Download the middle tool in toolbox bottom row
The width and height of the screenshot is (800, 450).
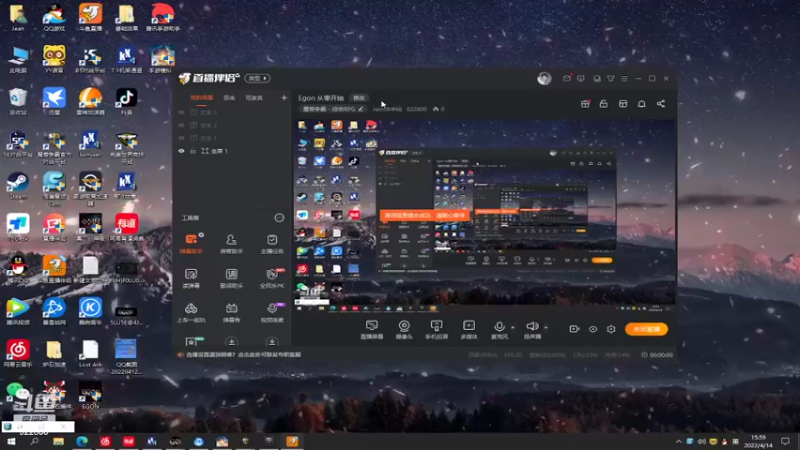231,341
